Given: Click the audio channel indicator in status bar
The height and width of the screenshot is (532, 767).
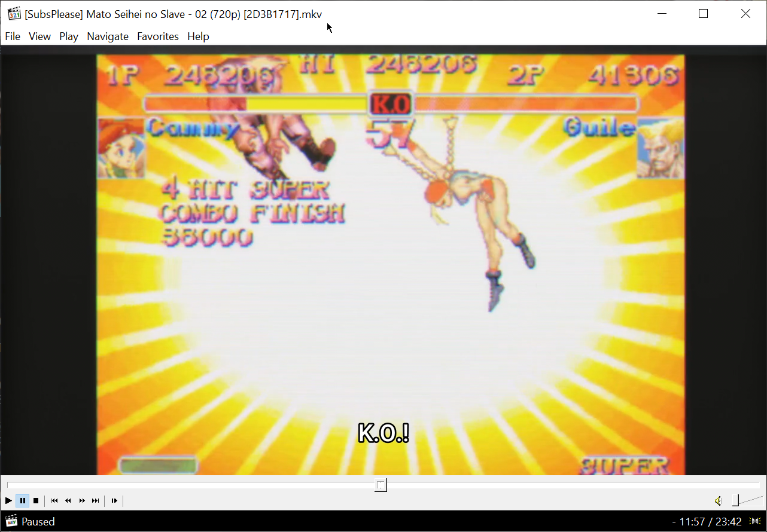Looking at the screenshot, I should [755, 521].
